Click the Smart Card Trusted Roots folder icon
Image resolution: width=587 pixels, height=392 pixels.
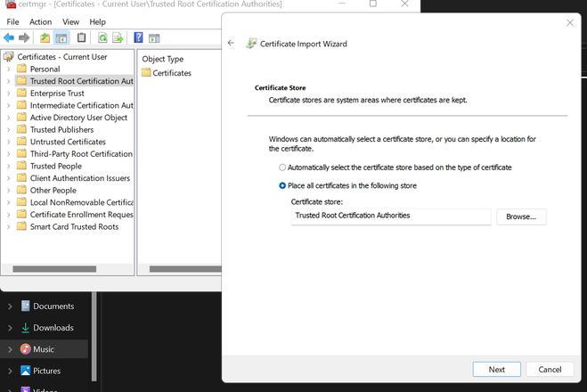pyautogui.click(x=21, y=226)
